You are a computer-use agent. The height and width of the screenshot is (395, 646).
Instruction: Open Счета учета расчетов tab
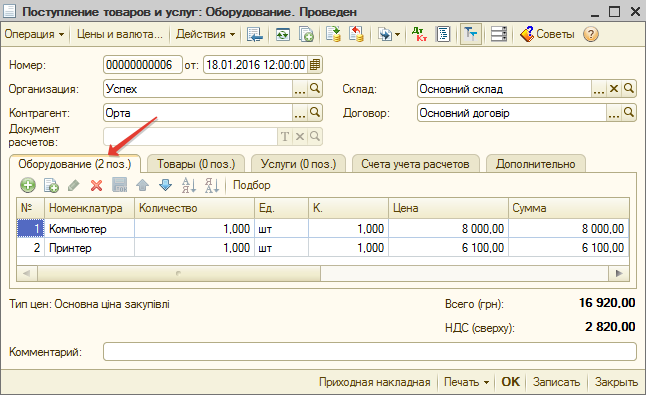click(415, 164)
